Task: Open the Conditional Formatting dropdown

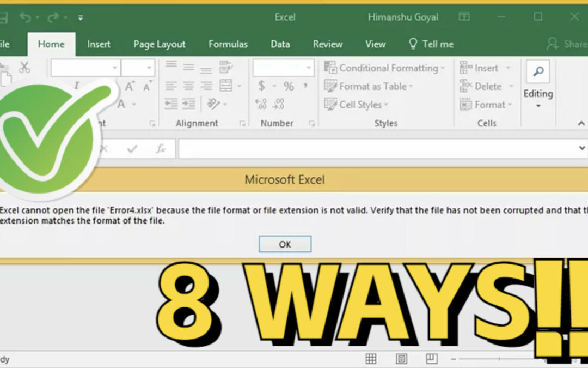Action: coord(385,68)
